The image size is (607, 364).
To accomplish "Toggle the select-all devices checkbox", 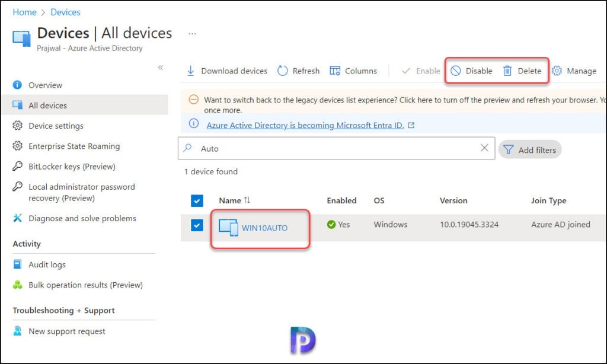I will (197, 200).
